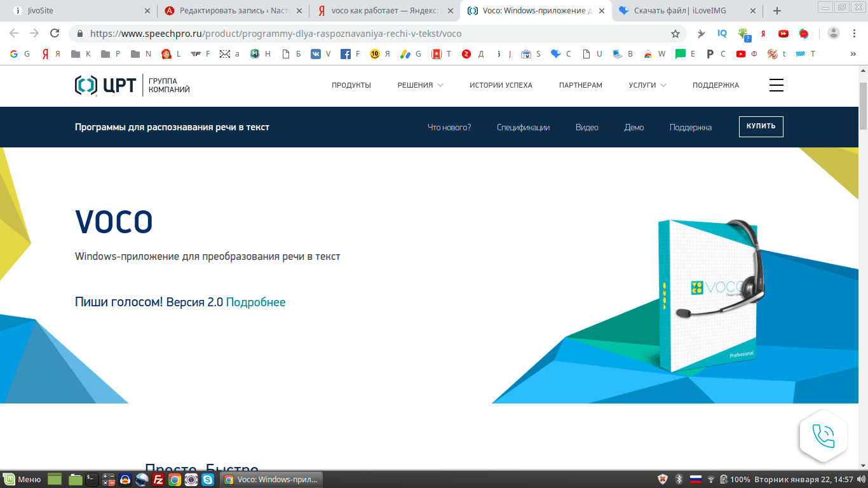The width and height of the screenshot is (868, 488).
Task: Click the КУПИТЬ button
Action: pos(761,126)
